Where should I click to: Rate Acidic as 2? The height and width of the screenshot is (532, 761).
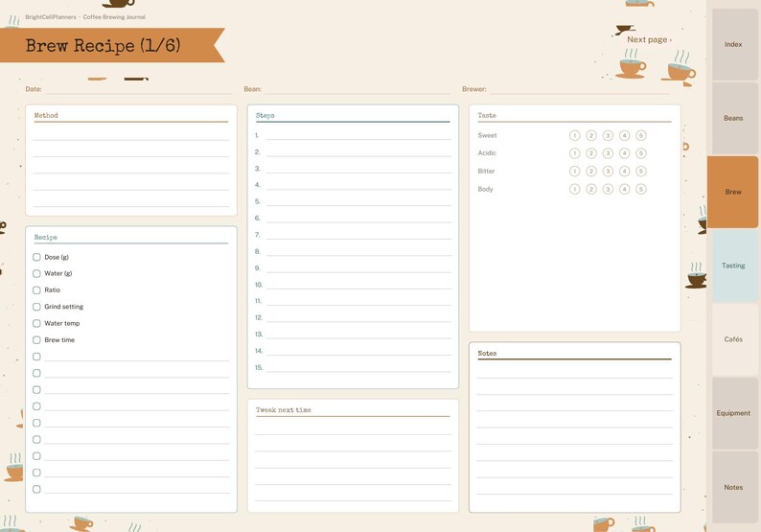(x=590, y=153)
